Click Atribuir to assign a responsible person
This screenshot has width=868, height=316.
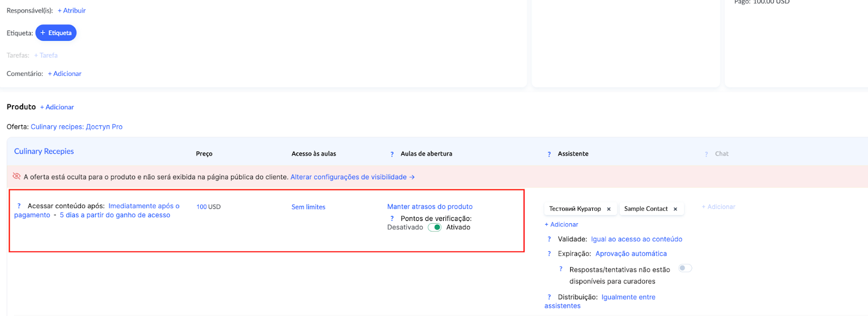[x=72, y=10]
